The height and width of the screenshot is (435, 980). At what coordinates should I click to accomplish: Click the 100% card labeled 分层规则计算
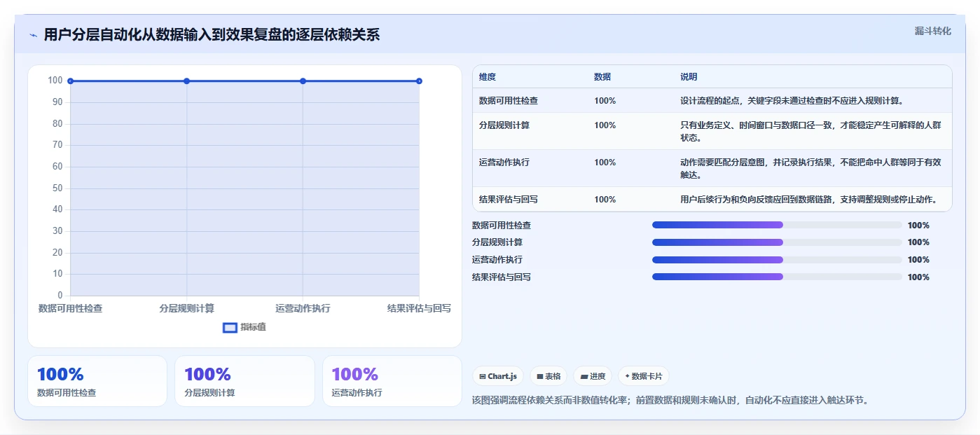(x=244, y=381)
